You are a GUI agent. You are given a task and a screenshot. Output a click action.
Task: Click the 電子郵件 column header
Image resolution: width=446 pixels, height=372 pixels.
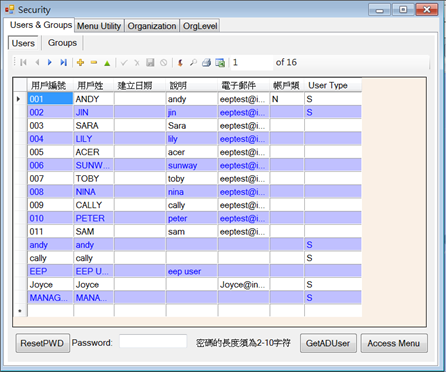tap(244, 85)
